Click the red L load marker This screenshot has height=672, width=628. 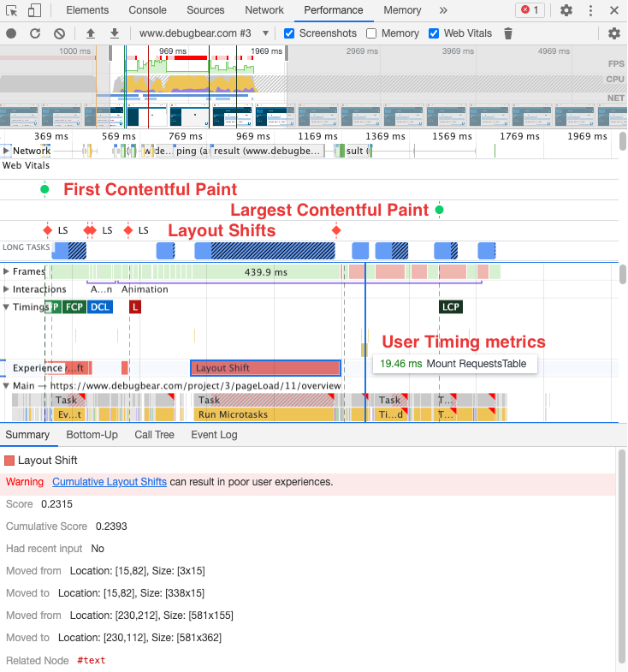[x=135, y=306]
